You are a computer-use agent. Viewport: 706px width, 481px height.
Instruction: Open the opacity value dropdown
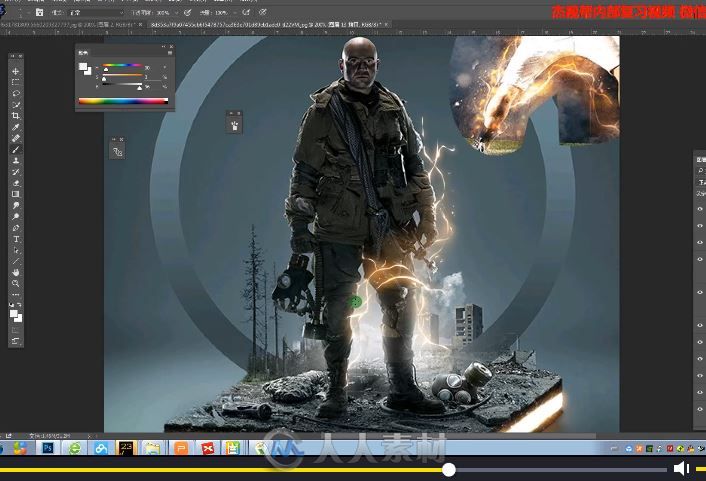[176, 13]
